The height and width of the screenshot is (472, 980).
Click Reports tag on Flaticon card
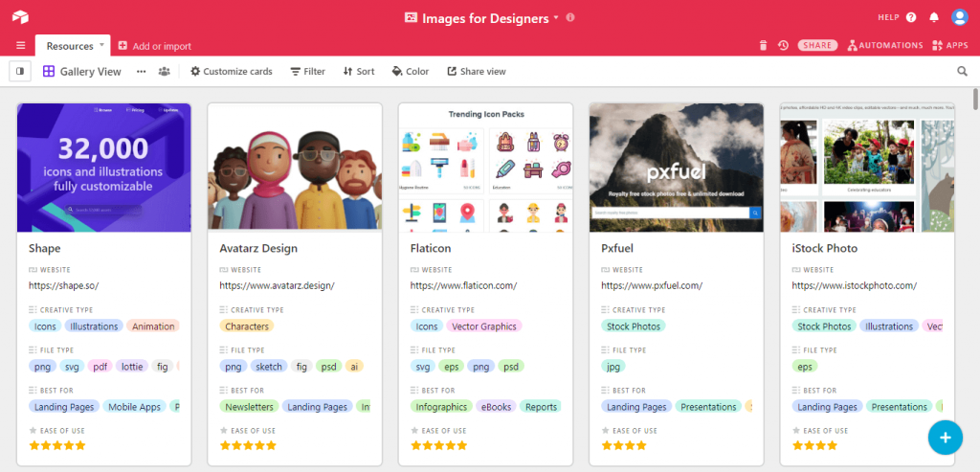[541, 407]
